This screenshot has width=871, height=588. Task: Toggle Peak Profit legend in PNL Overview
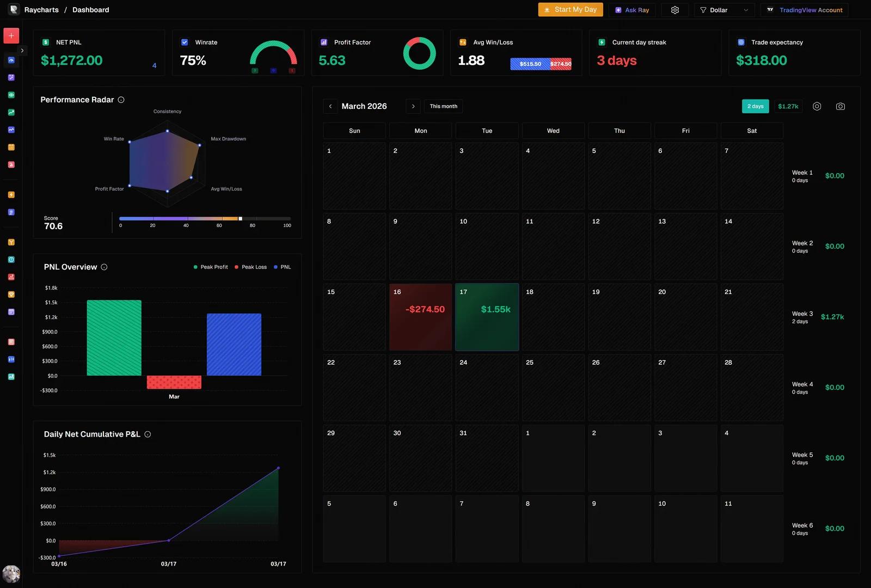tap(211, 267)
